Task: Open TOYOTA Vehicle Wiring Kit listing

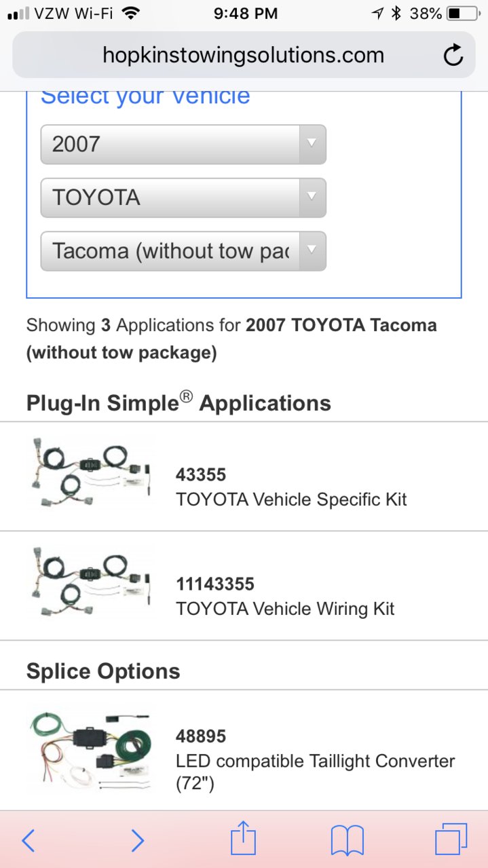Action: [285, 609]
